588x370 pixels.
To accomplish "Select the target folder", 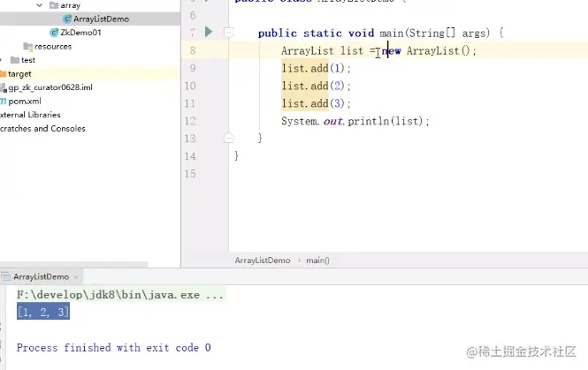I will tap(19, 74).
